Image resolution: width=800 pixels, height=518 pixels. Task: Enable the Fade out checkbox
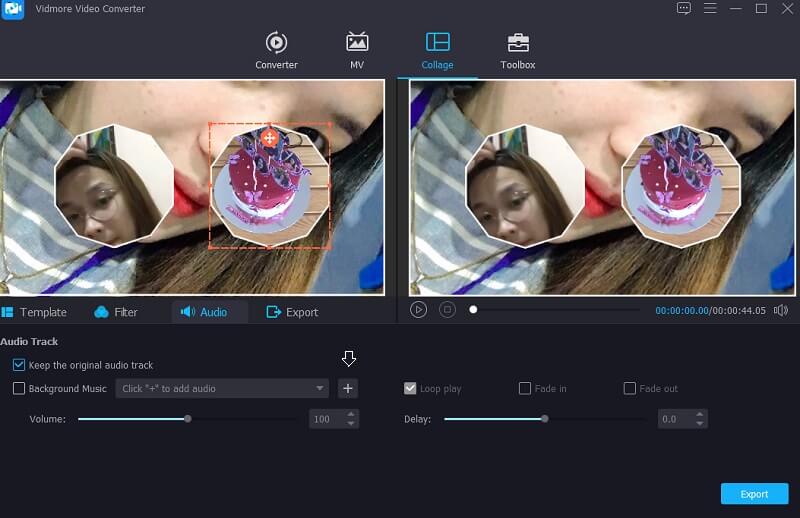pyautogui.click(x=630, y=389)
